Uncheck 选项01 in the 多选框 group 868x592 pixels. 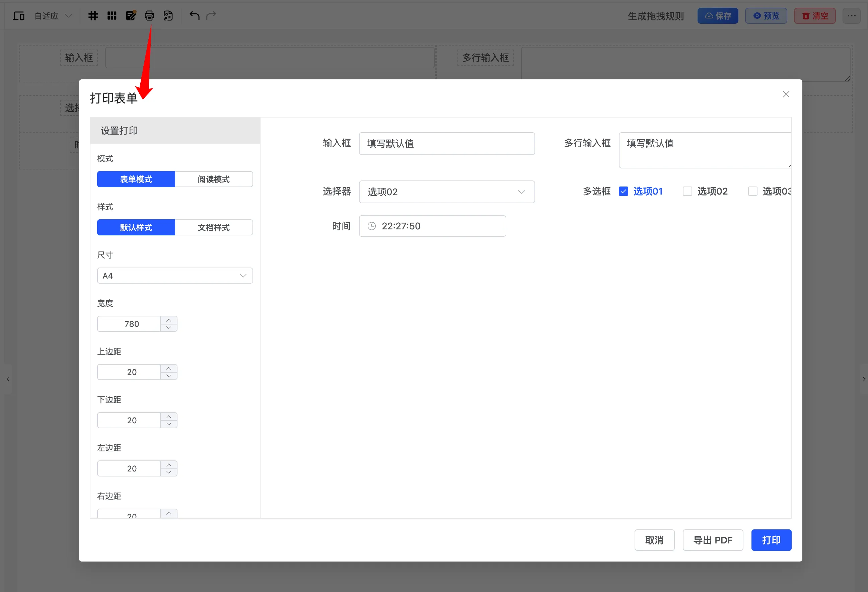623,191
